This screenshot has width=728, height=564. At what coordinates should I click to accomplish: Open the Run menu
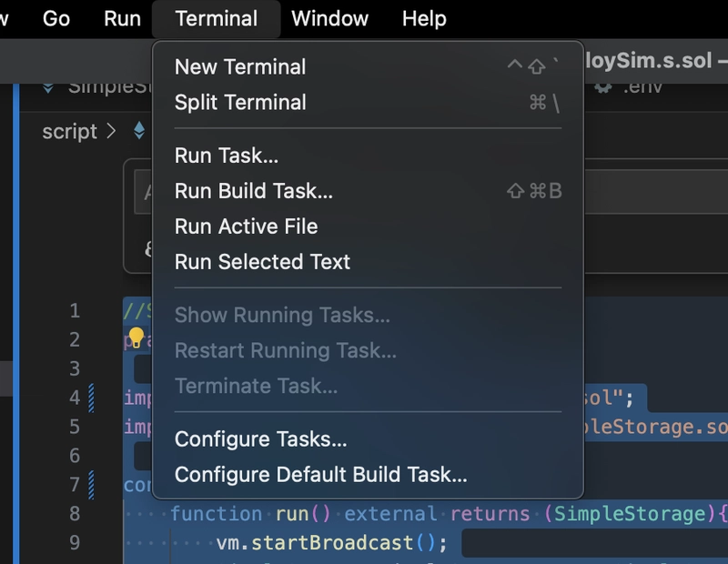[x=122, y=19]
